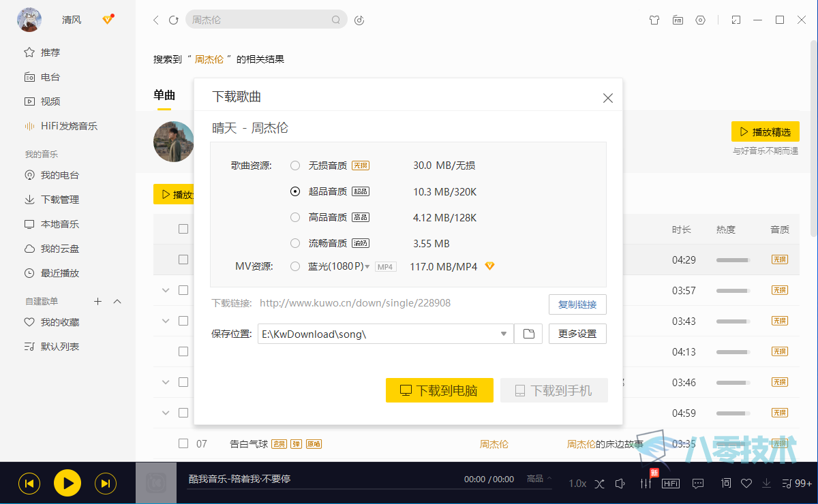Open the song recognition icon beside search
Screen dimensions: 818x504
click(x=360, y=20)
